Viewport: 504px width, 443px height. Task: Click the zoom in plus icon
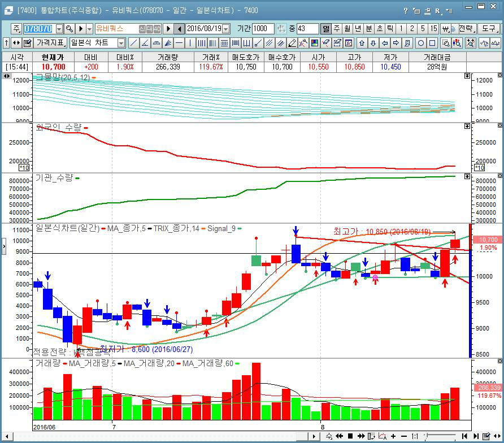394,436
